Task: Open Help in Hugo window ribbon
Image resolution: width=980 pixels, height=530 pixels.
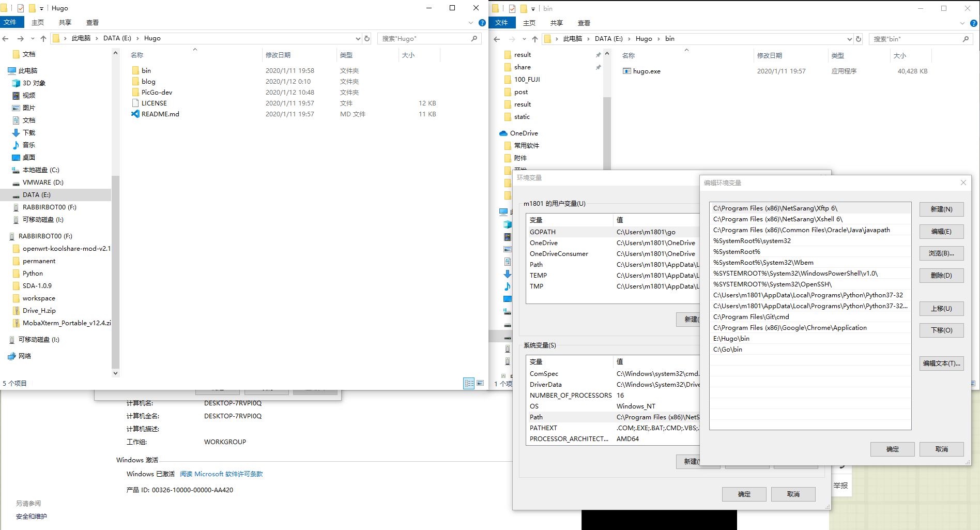Action: 482,23
